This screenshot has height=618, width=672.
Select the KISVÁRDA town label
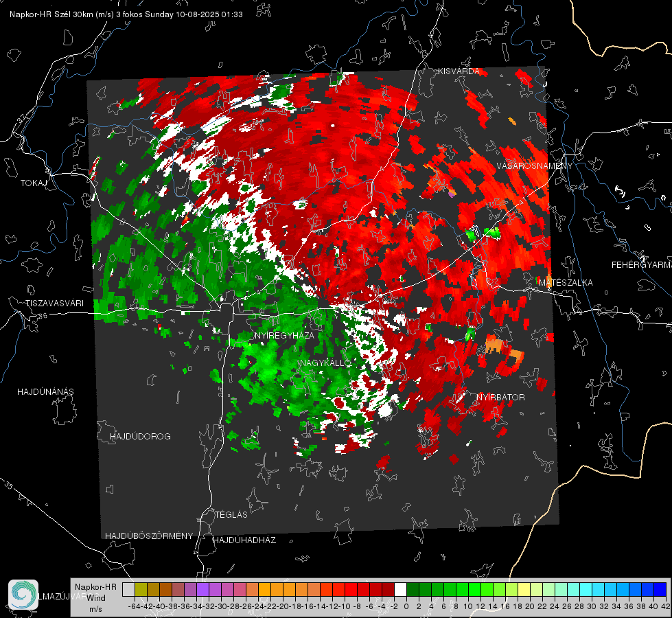pyautogui.click(x=459, y=71)
